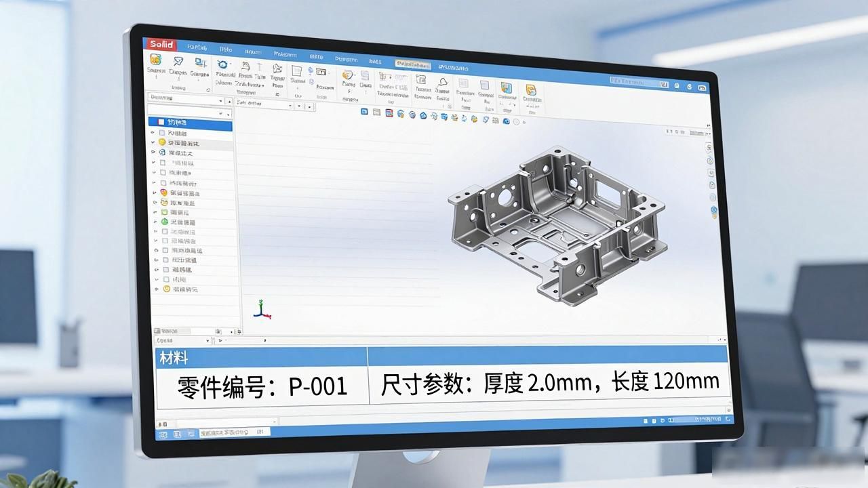Screen dimensions: 868x488
Task: Click the red-striped table icon in view toolbar
Action: point(389,113)
